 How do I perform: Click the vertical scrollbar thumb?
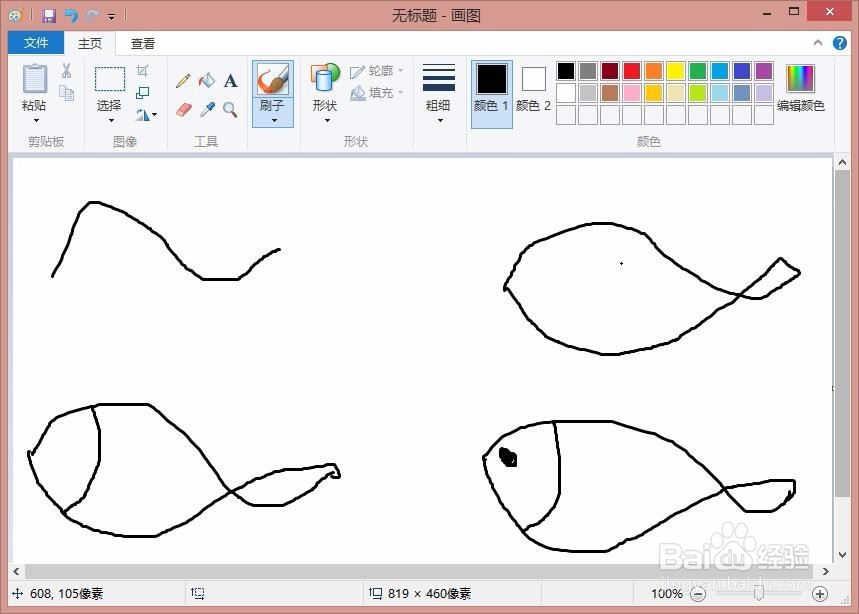(x=842, y=333)
